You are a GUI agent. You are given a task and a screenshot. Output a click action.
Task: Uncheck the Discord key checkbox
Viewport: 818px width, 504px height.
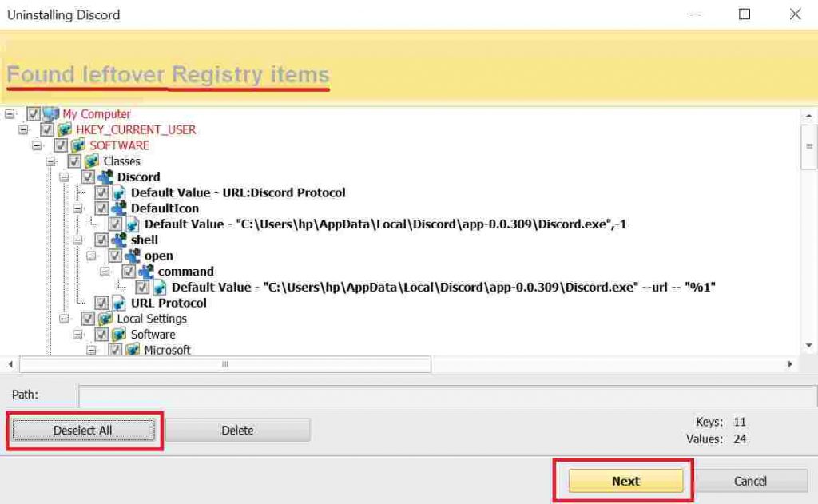(x=88, y=177)
